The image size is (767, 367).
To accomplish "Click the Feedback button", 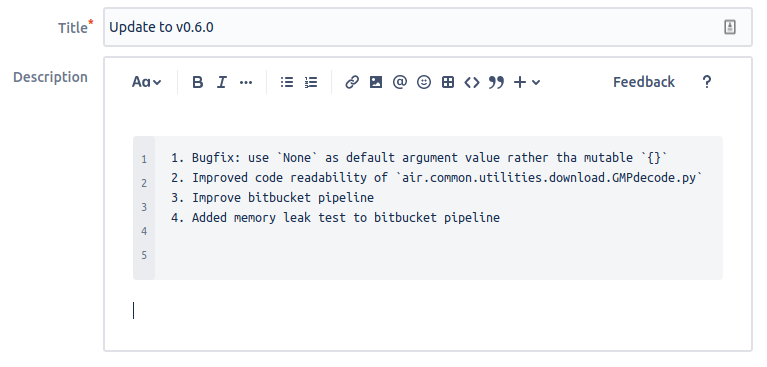I will click(644, 82).
